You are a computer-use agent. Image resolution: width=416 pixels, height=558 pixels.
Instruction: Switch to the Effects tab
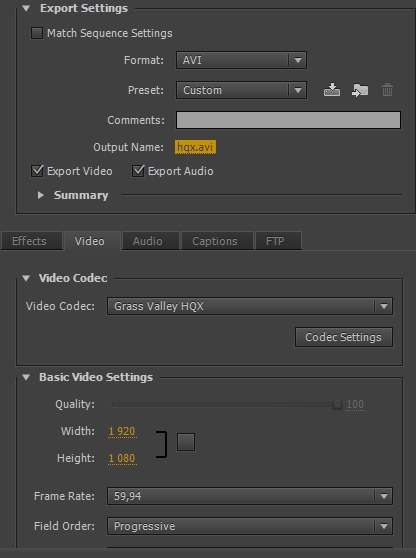pos(32,241)
